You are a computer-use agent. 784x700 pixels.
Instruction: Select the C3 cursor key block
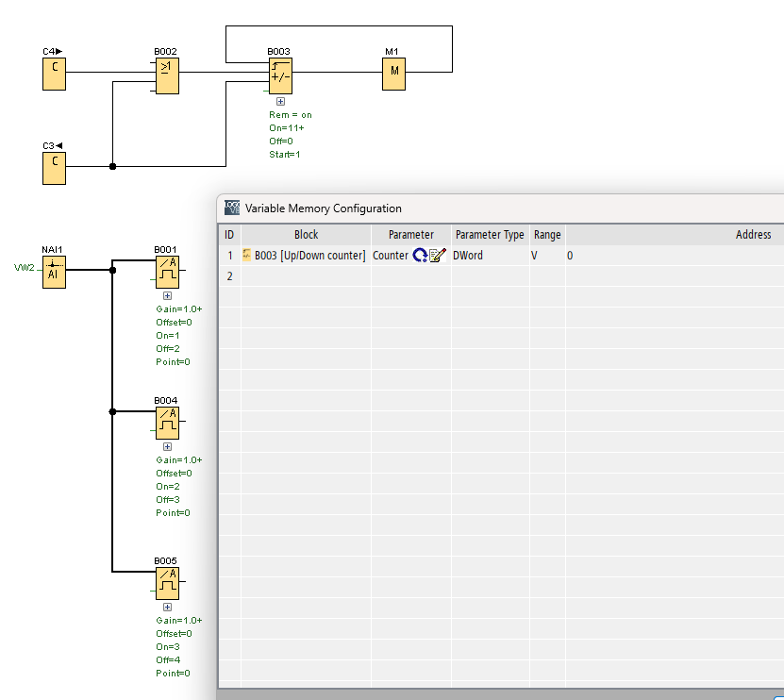click(54, 167)
